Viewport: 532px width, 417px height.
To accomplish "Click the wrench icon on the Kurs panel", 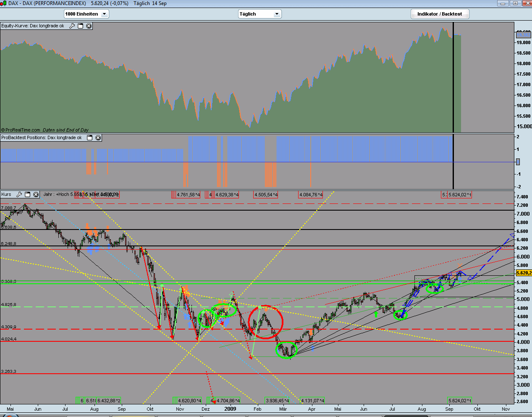I will (19, 194).
